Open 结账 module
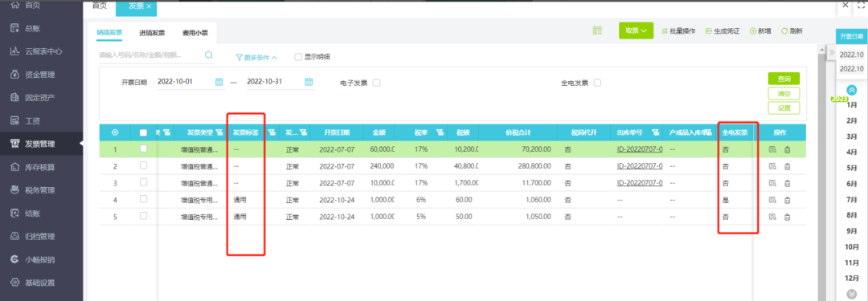 pos(32,214)
